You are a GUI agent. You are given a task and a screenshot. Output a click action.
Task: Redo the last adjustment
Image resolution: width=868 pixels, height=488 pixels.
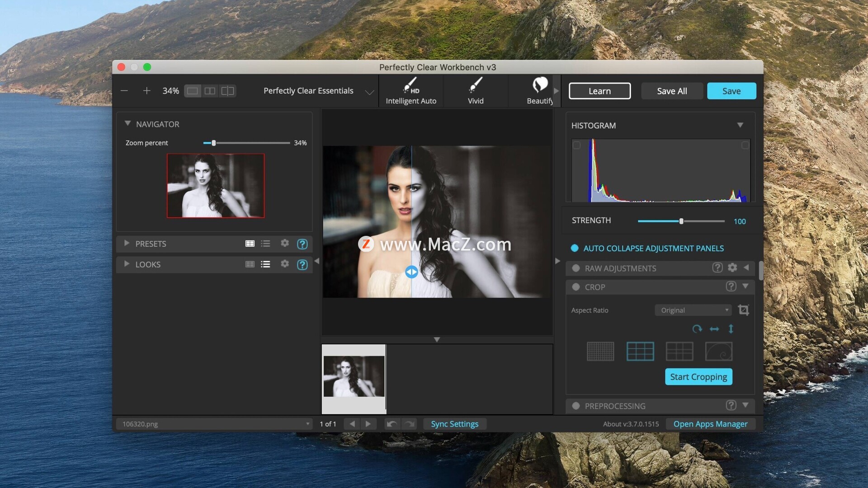pos(410,424)
